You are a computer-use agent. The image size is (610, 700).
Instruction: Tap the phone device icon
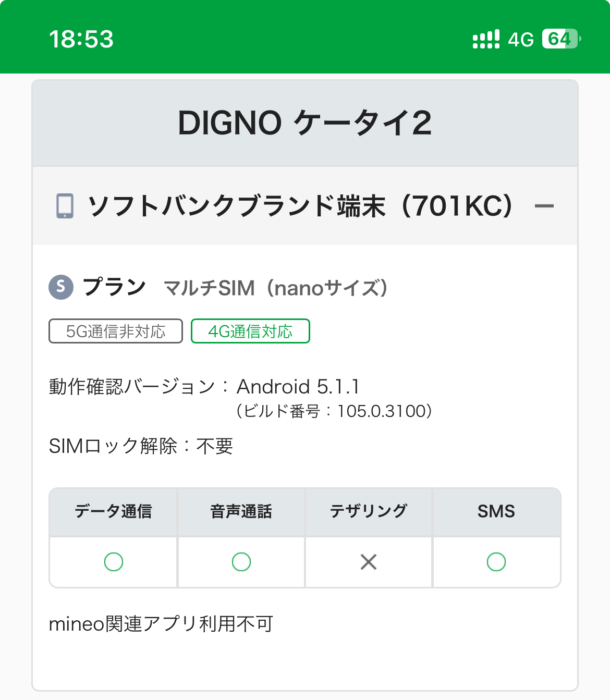pyautogui.click(x=65, y=206)
